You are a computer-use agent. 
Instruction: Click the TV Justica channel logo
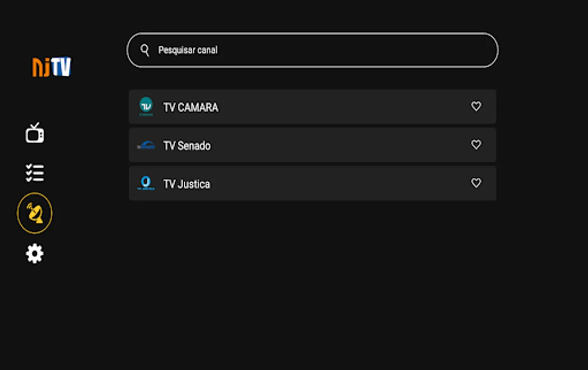click(146, 183)
